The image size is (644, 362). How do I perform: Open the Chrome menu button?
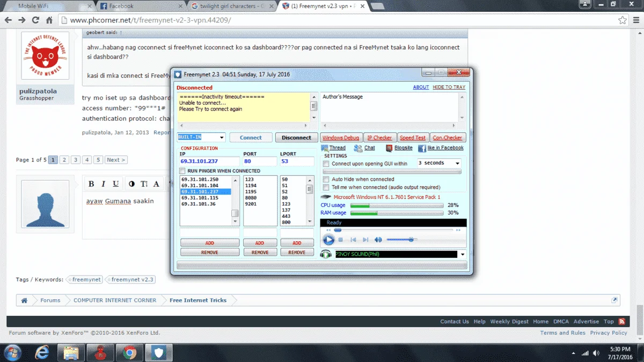click(636, 20)
